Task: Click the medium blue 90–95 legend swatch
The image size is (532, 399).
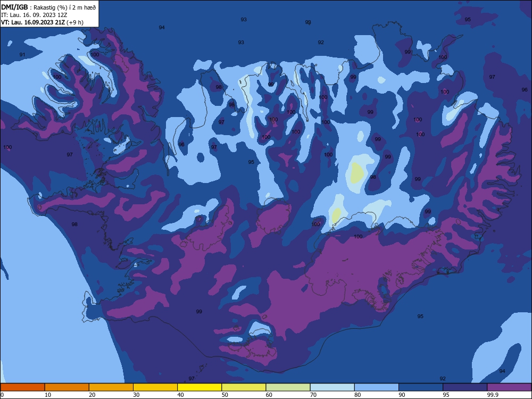Action: point(421,387)
